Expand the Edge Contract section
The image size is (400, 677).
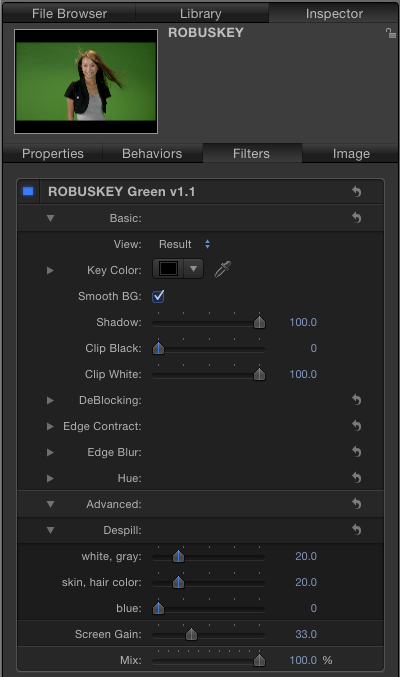[50, 426]
